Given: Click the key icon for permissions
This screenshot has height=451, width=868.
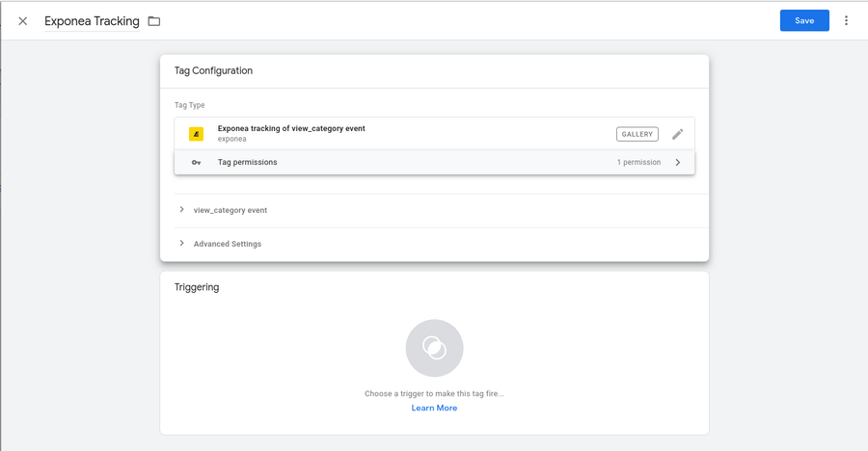Looking at the screenshot, I should pyautogui.click(x=196, y=163).
